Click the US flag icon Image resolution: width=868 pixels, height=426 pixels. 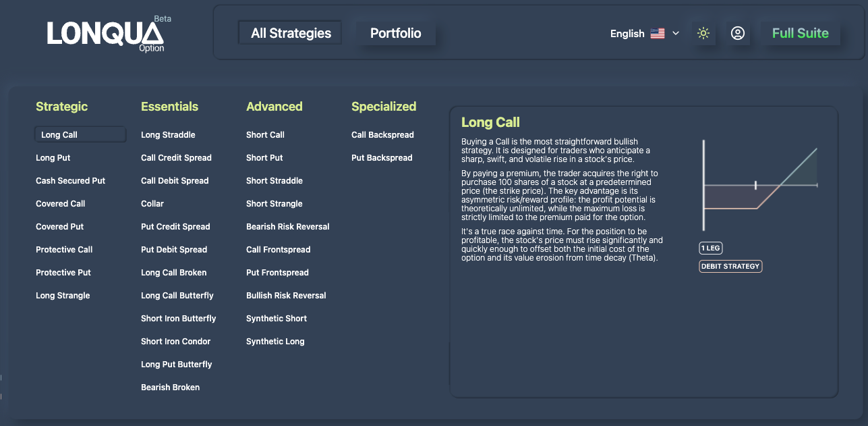[656, 32]
